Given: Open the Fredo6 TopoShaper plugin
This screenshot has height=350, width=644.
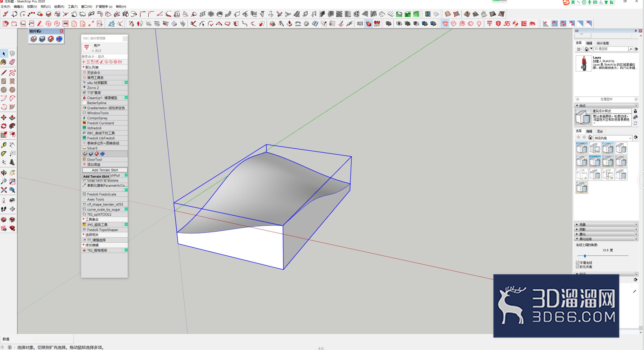Looking at the screenshot, I should pos(104,230).
